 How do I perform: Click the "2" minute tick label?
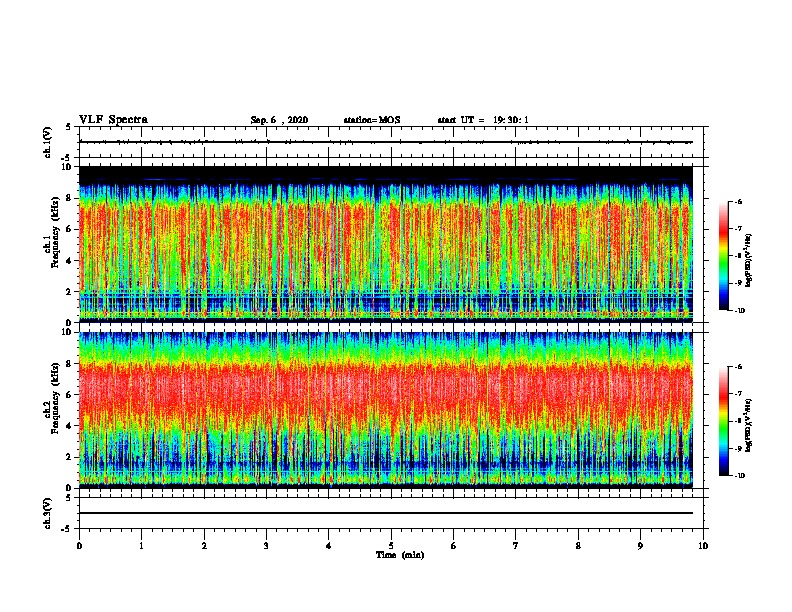(204, 546)
